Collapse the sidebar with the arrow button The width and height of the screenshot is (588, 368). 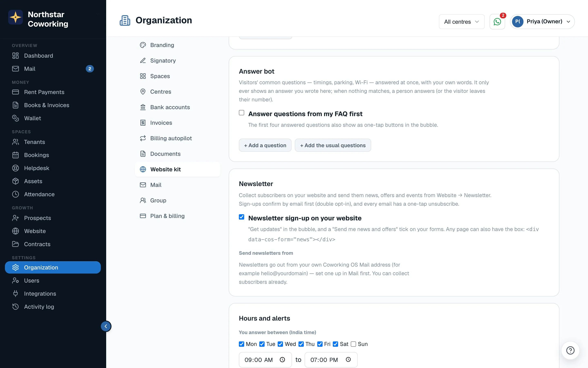106,326
